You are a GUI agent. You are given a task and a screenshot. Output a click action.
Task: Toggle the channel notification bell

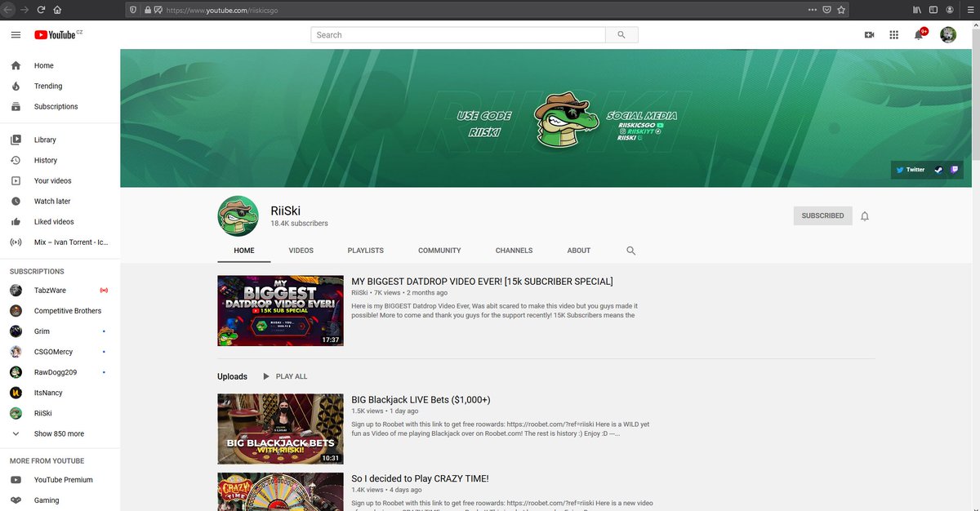[x=865, y=216]
